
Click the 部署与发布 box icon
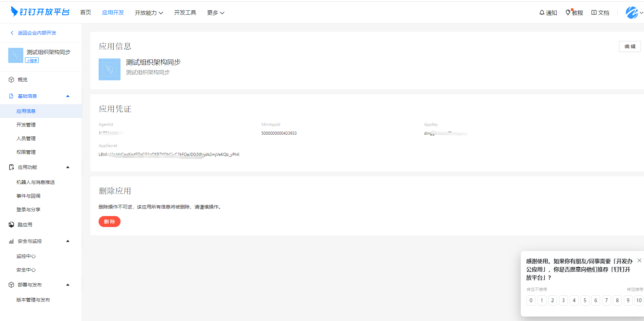tap(11, 285)
